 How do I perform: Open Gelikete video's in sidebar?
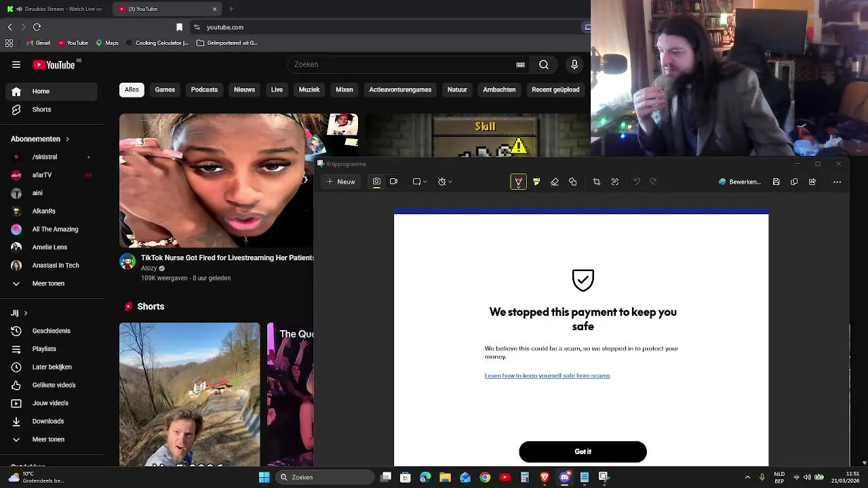[52, 385]
